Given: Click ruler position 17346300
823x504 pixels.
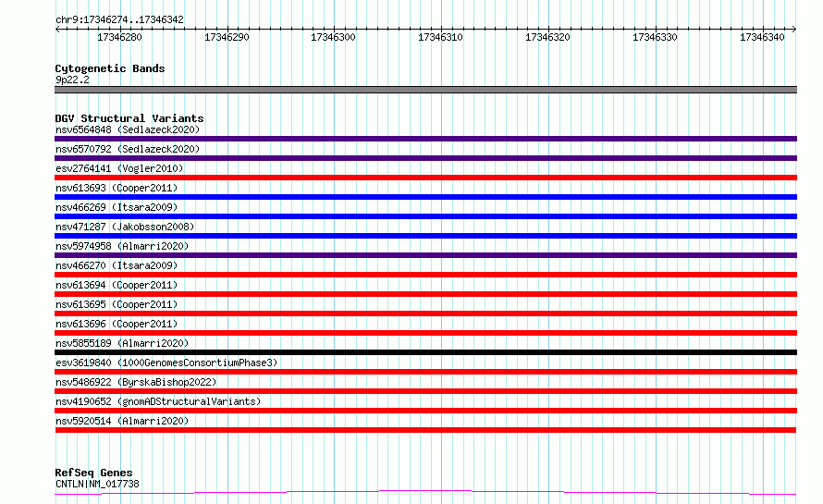Looking at the screenshot, I should point(333,37).
